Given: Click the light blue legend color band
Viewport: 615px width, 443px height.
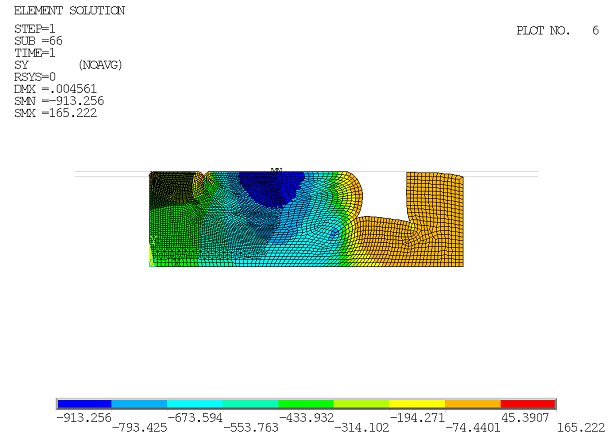Looking at the screenshot, I should coord(139,404).
